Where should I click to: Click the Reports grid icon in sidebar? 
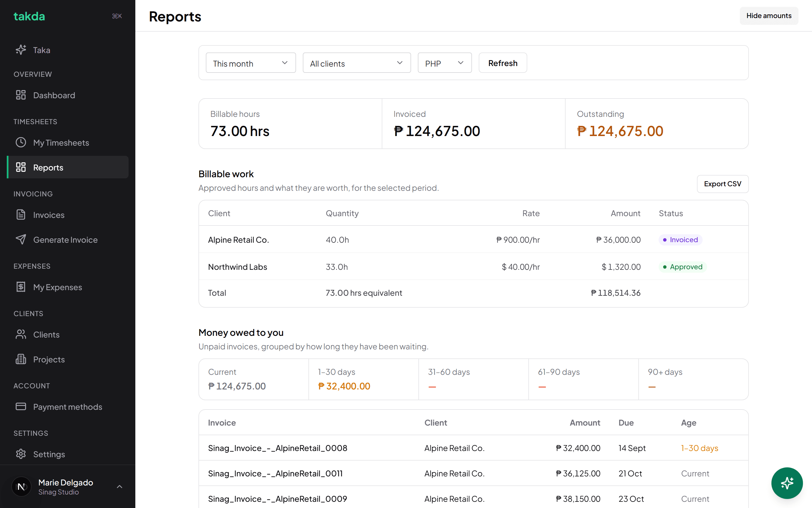pos(21,167)
